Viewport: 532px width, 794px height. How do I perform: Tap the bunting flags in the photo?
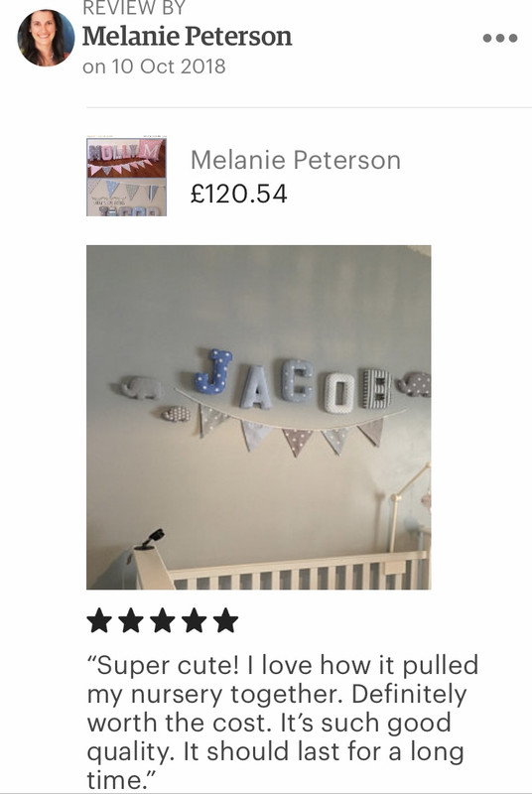[x=291, y=430]
